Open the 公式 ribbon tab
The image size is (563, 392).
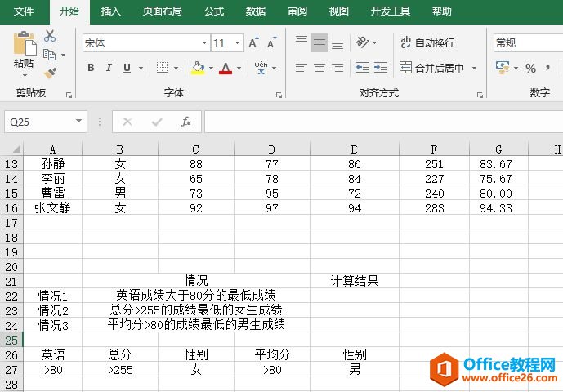[214, 11]
